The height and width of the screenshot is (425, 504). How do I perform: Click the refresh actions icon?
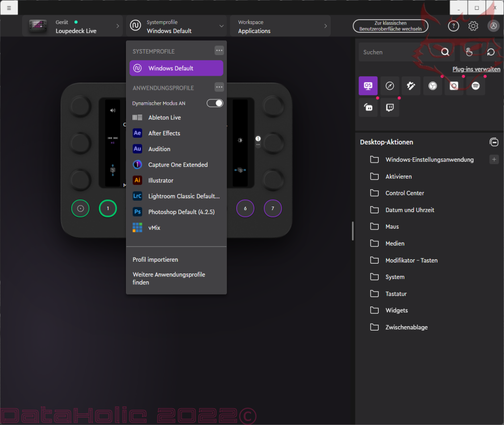point(491,52)
